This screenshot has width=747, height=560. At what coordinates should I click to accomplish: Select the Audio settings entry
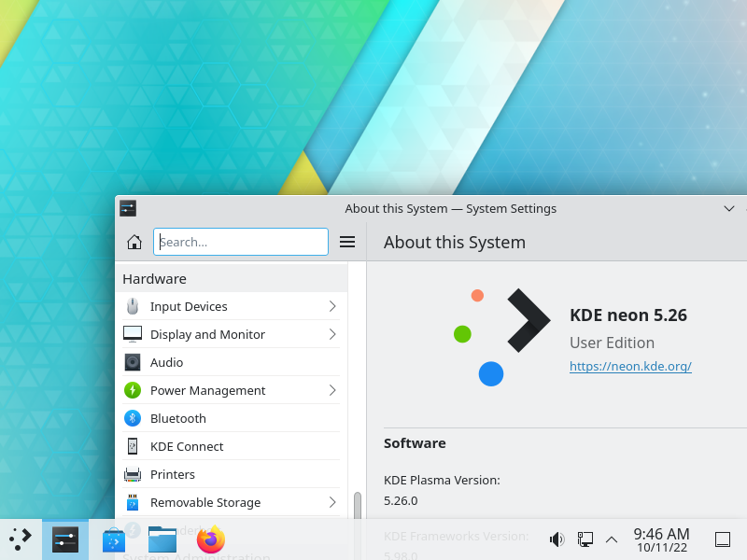pos(231,362)
